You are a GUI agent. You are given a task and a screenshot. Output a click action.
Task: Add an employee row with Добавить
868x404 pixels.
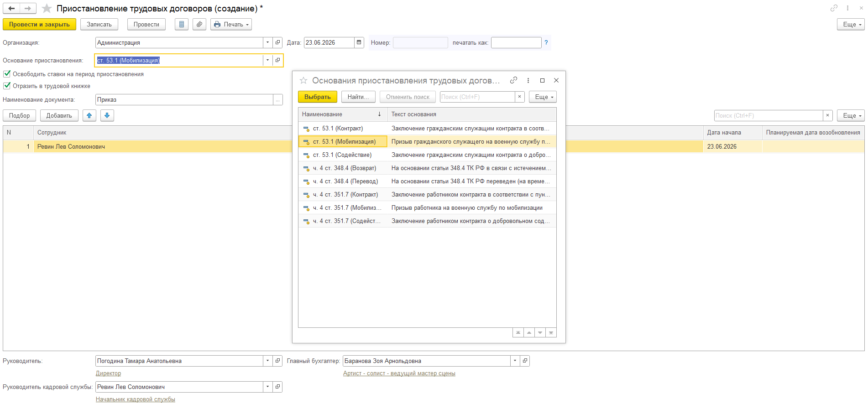59,115
